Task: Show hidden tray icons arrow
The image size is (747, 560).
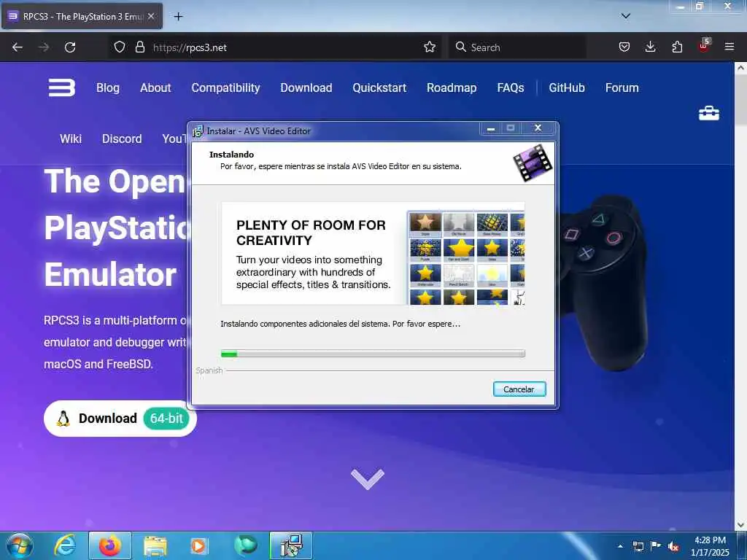Action: 620,546
